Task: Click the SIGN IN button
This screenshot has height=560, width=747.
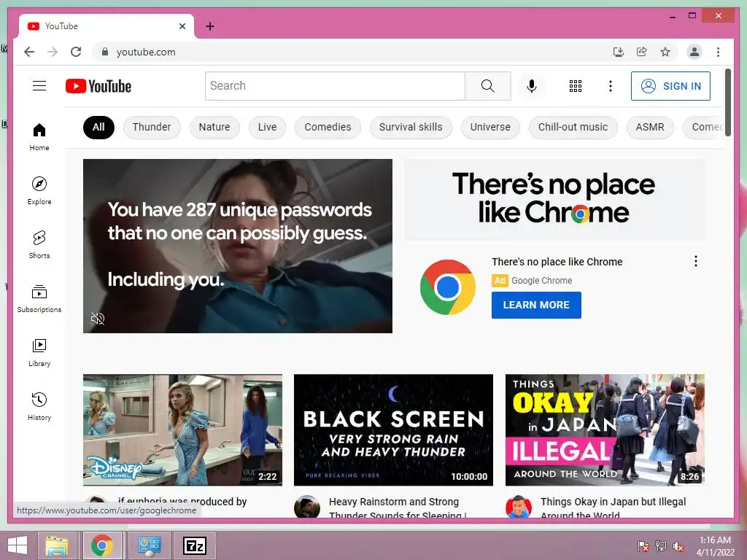Action: 670,86
